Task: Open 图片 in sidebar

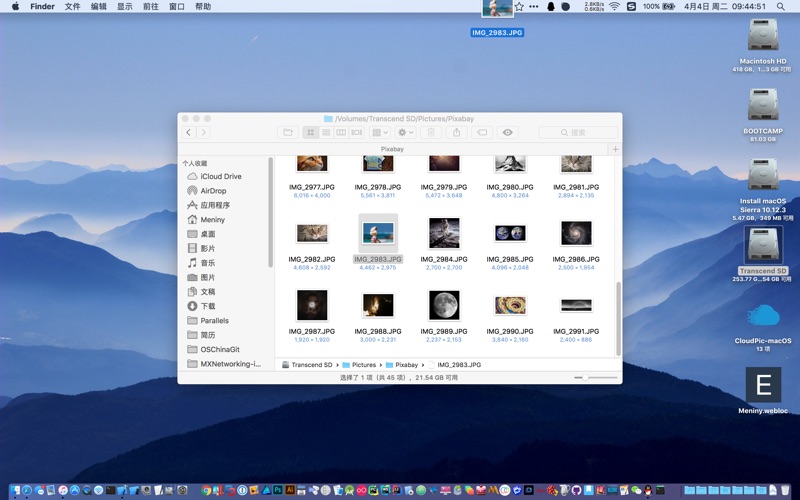Action: coord(208,278)
